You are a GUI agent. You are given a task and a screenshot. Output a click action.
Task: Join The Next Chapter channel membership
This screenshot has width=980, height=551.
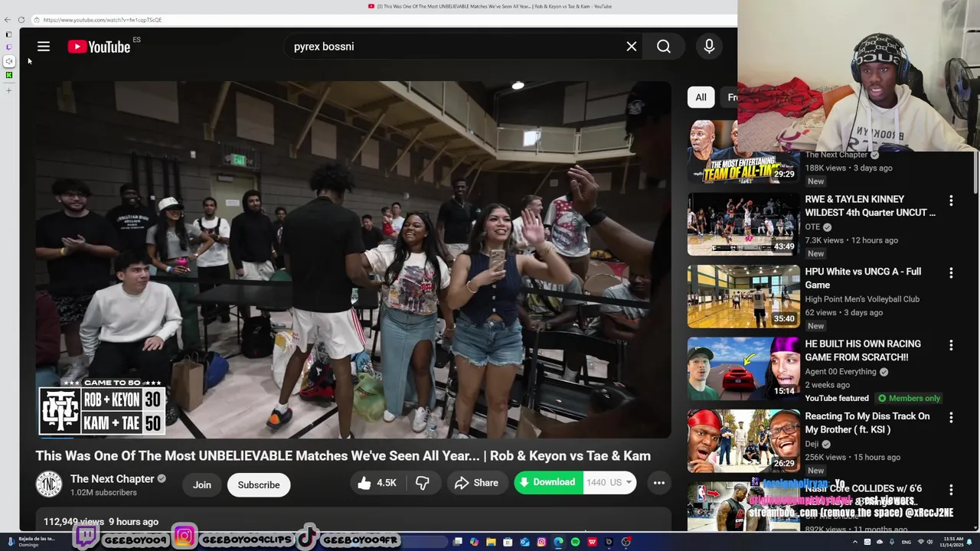pyautogui.click(x=202, y=484)
